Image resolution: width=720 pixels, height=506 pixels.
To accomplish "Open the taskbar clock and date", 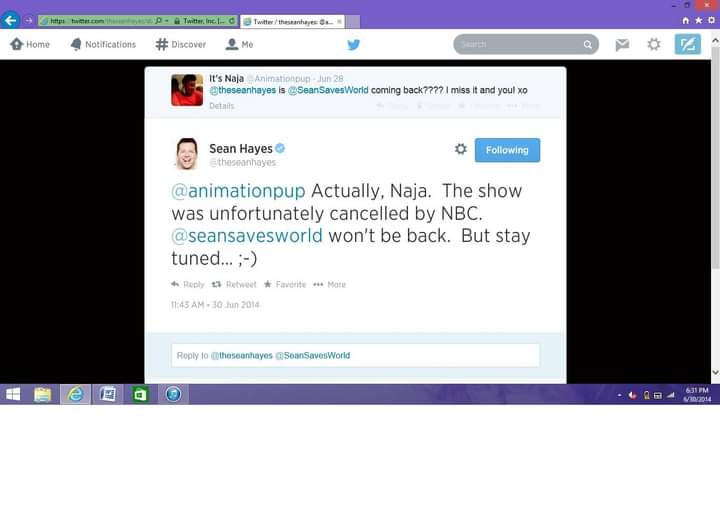I will pyautogui.click(x=697, y=394).
